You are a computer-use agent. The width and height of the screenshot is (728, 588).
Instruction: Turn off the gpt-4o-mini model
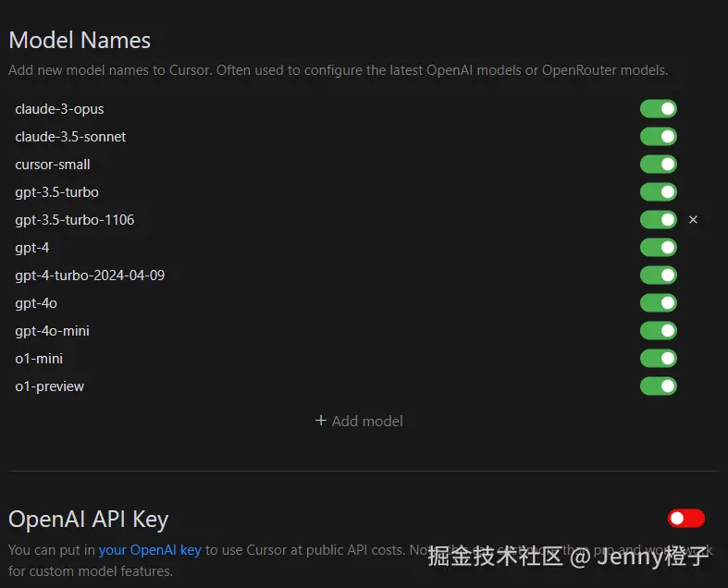(659, 330)
